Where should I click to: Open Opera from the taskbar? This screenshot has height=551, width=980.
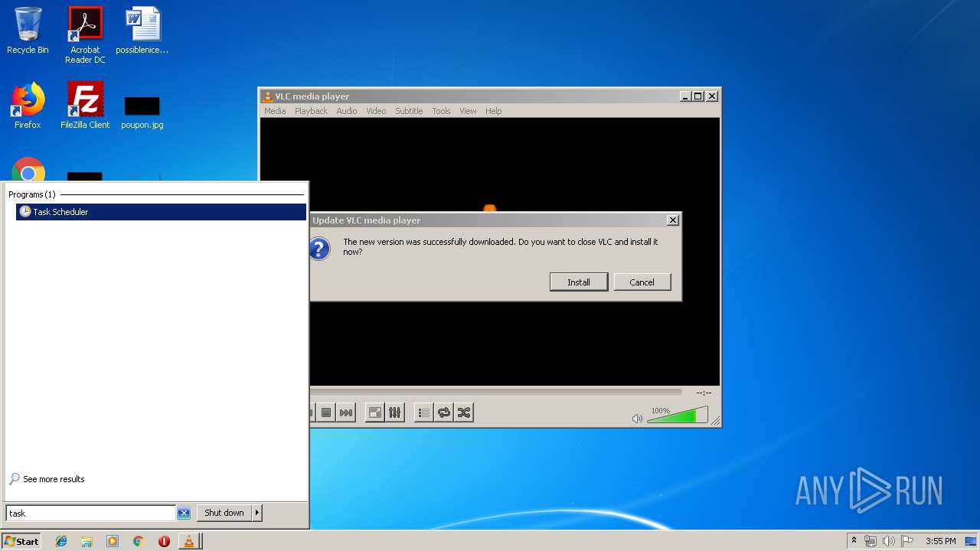click(164, 541)
